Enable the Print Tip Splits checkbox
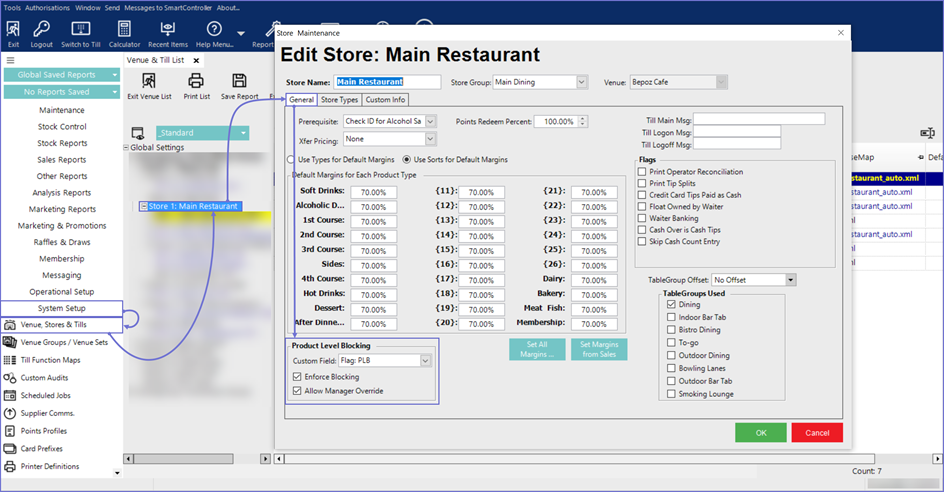 pos(642,184)
